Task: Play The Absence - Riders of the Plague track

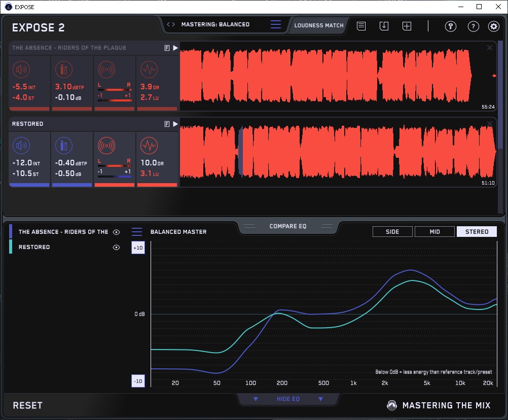Action: 175,48
